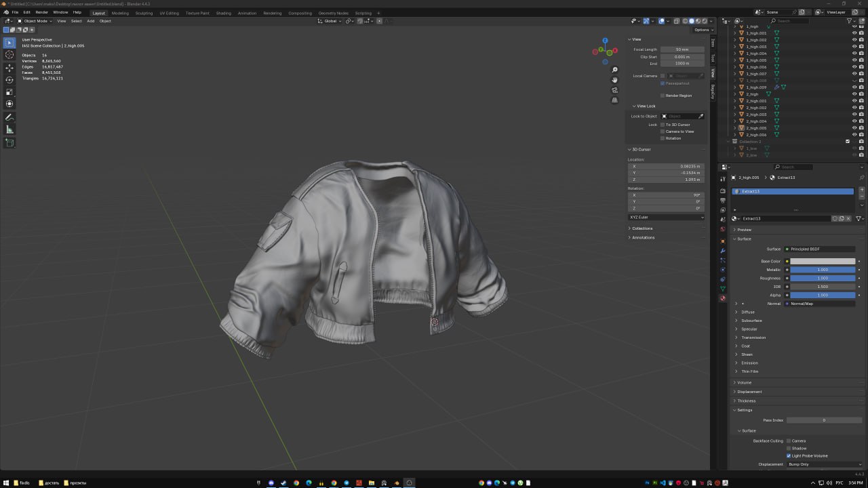
Task: Switch perspective/orthographic grid icon
Action: click(x=615, y=100)
